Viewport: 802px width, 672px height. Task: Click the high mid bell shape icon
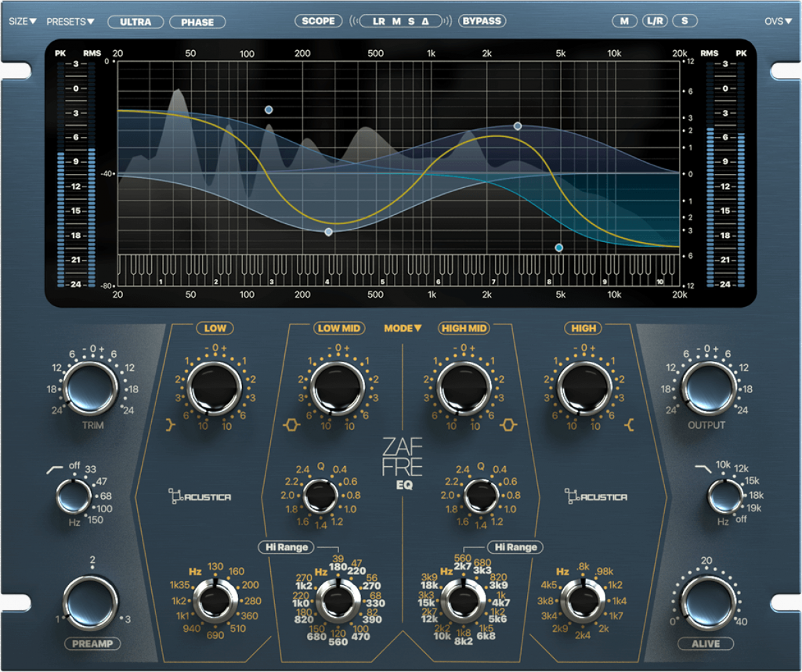pyautogui.click(x=509, y=425)
